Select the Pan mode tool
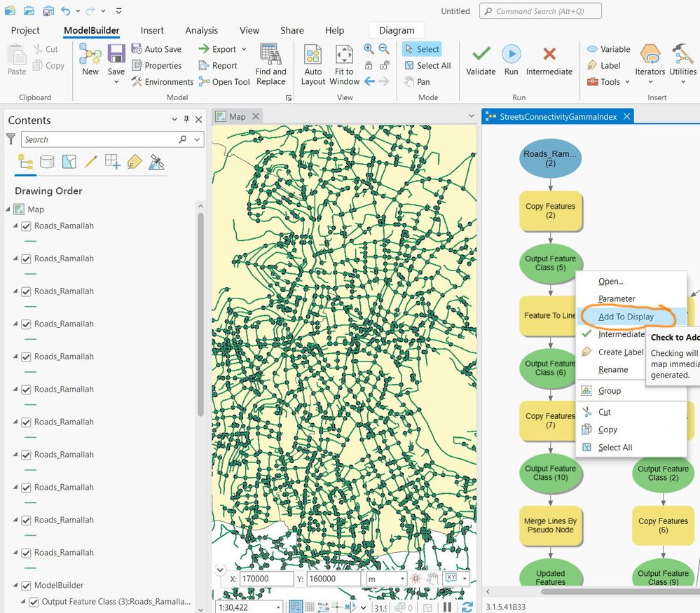Viewport: 700px width, 613px height. pyautogui.click(x=418, y=82)
